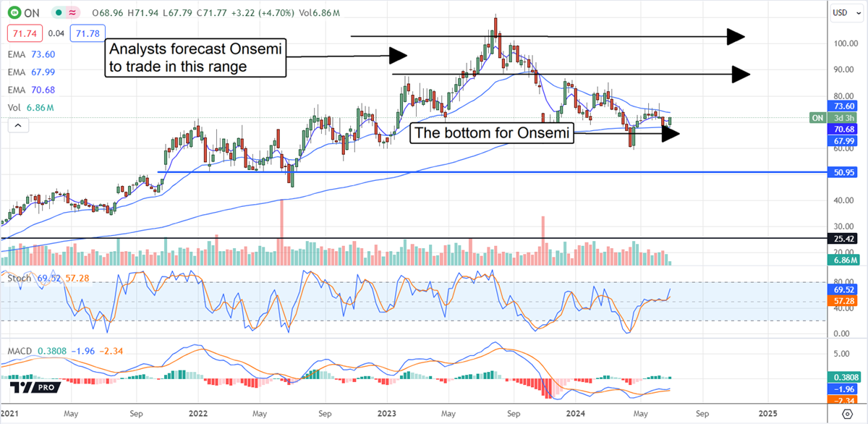Click the buy price 71.78 button
Screen dimensions: 868x424
coord(88,33)
